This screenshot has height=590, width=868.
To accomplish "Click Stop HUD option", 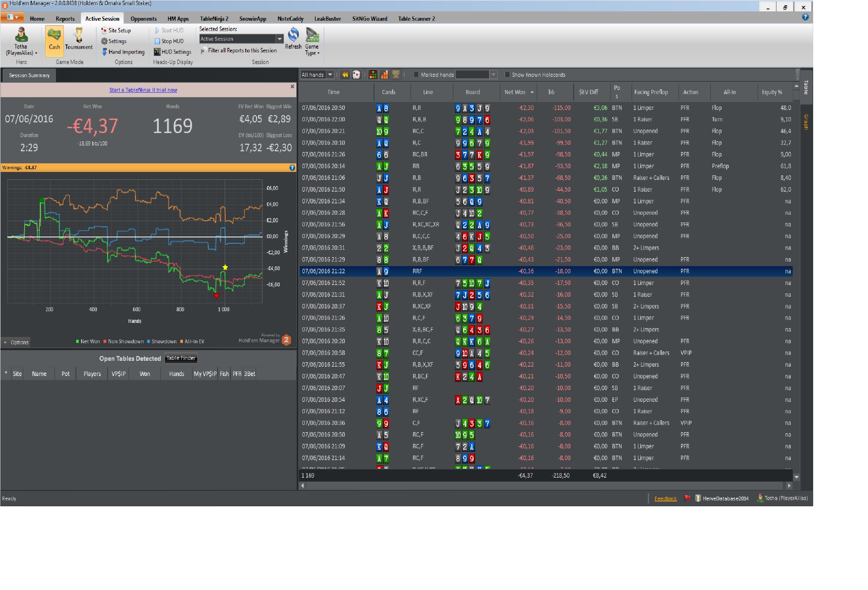I will click(169, 41).
